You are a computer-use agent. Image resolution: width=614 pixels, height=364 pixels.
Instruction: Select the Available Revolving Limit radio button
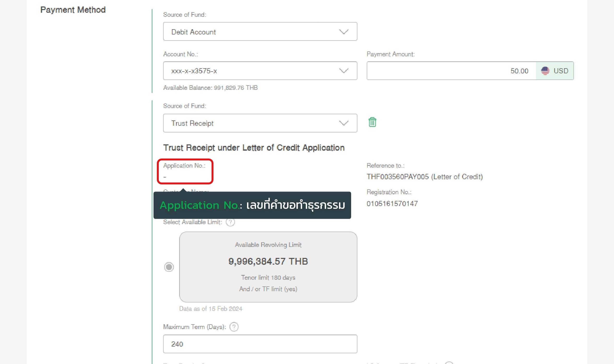tap(169, 267)
